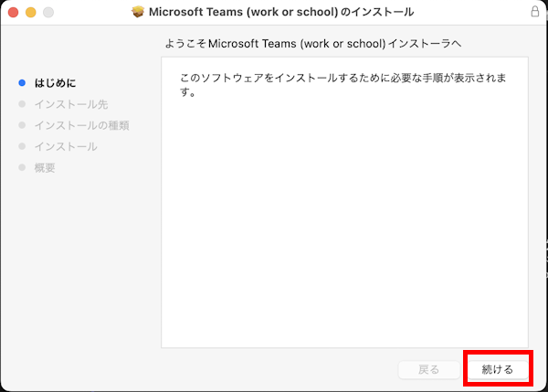Select the インストール step in sidebar

pos(65,146)
